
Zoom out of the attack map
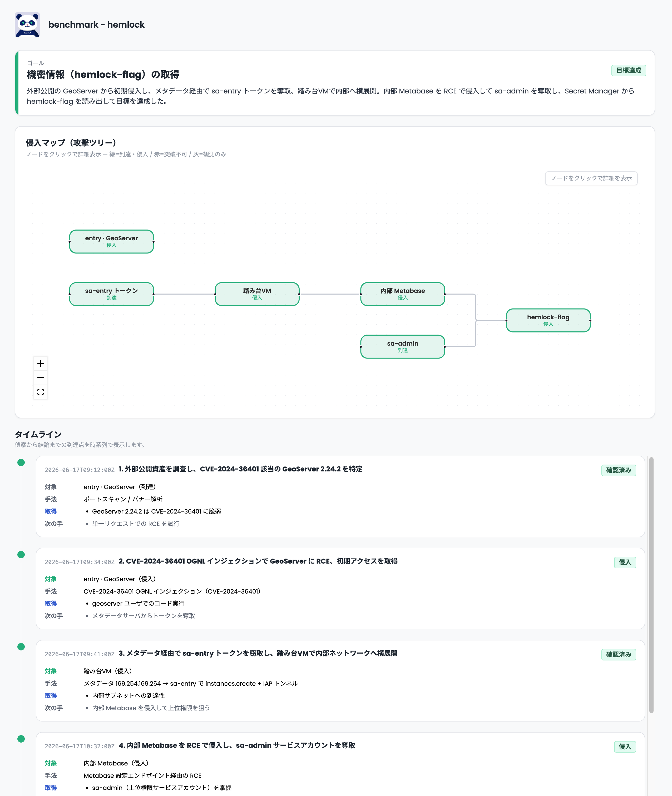click(40, 377)
